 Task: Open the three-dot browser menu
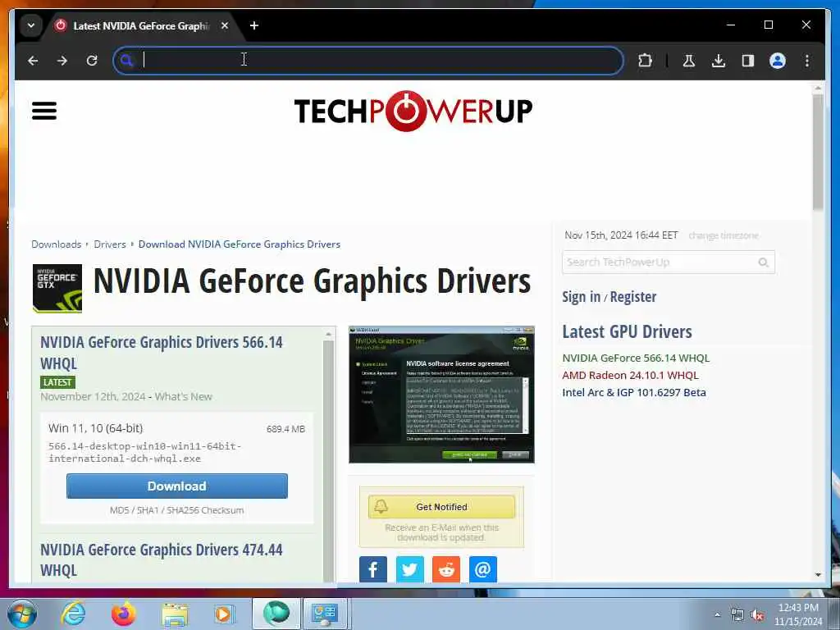point(807,61)
